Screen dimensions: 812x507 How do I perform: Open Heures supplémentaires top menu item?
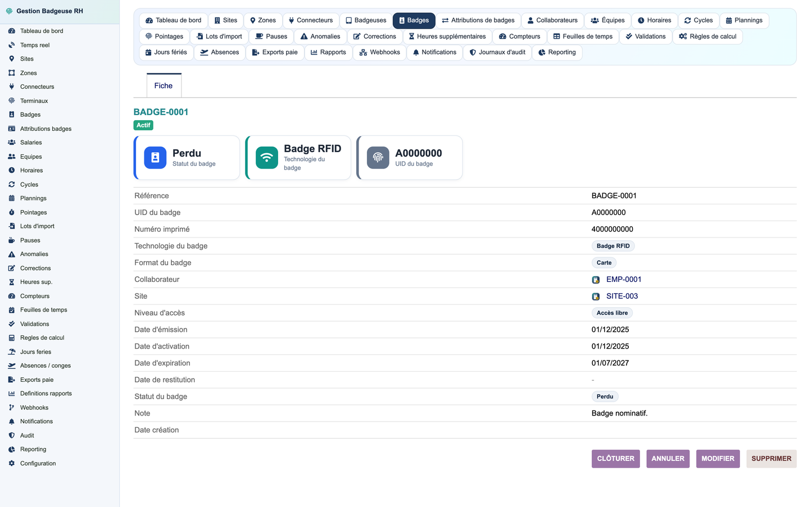(x=447, y=36)
